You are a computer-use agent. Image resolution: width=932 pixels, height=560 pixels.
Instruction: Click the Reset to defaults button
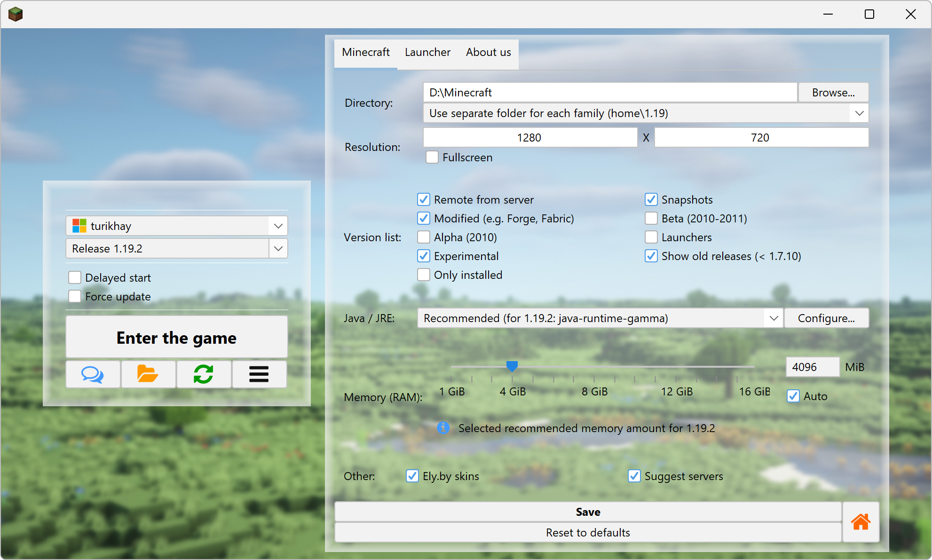pos(588,533)
